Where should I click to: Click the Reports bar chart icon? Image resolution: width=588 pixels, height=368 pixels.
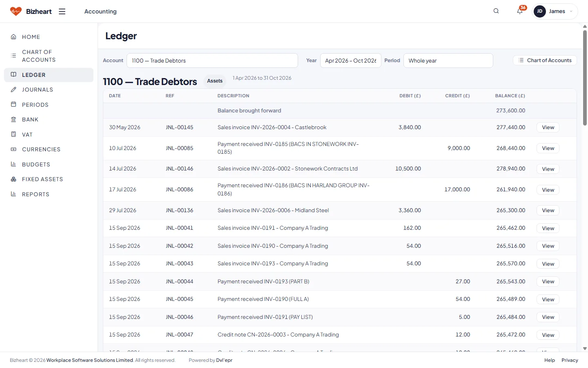point(13,194)
